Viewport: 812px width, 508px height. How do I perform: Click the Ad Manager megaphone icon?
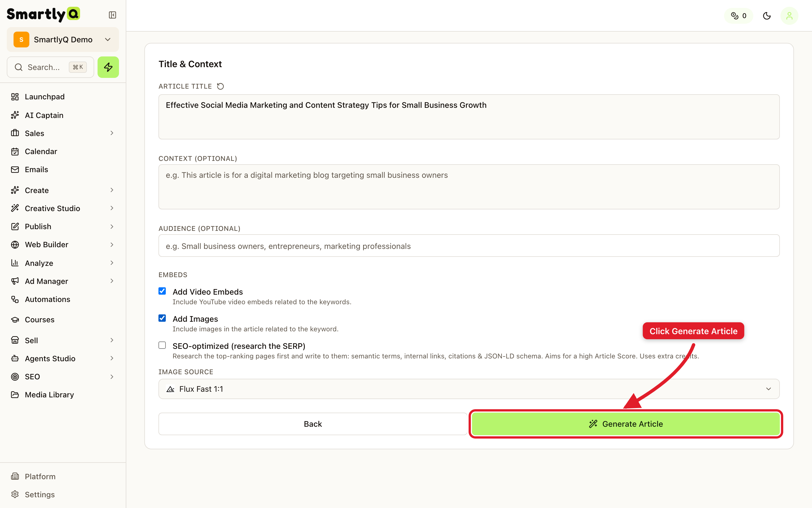coord(15,281)
